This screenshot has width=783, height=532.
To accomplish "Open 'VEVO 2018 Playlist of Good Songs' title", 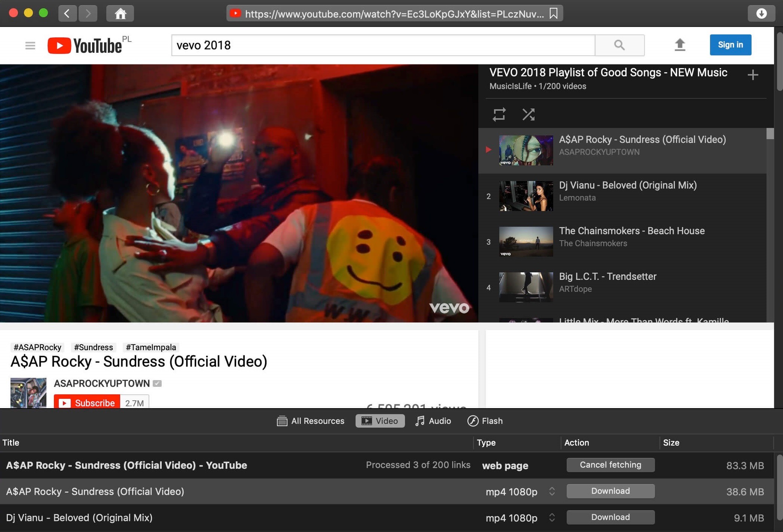I will tap(608, 72).
